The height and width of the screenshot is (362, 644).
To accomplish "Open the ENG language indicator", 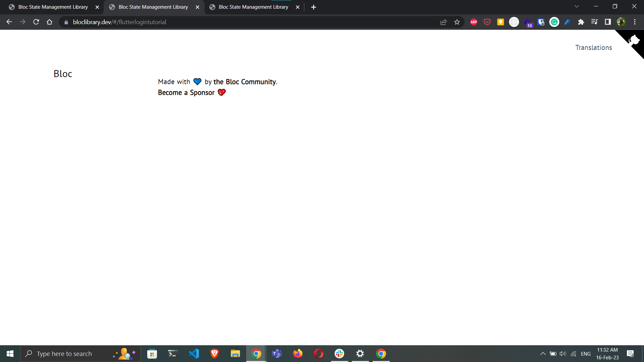I will [586, 353].
